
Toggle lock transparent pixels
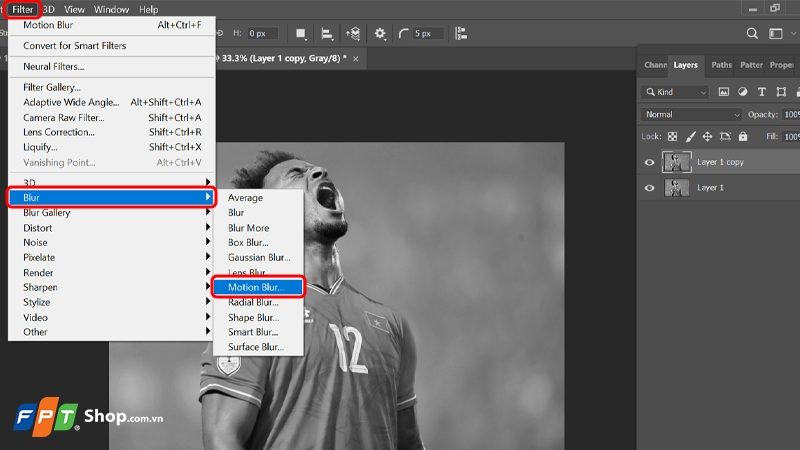point(672,136)
